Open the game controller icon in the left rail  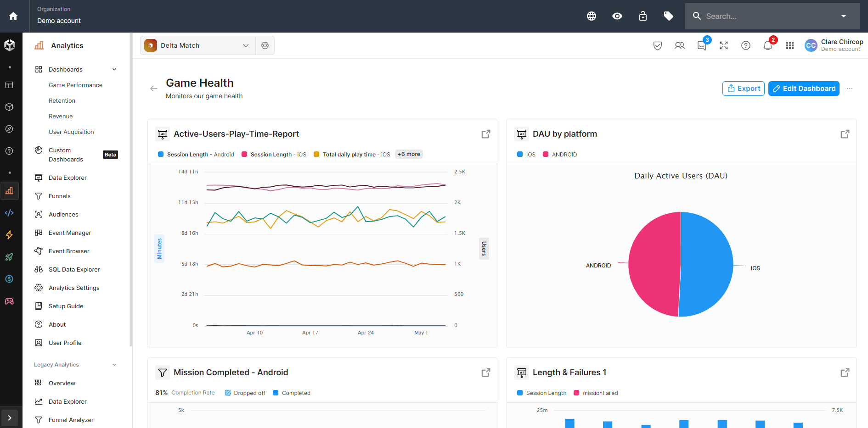9,301
